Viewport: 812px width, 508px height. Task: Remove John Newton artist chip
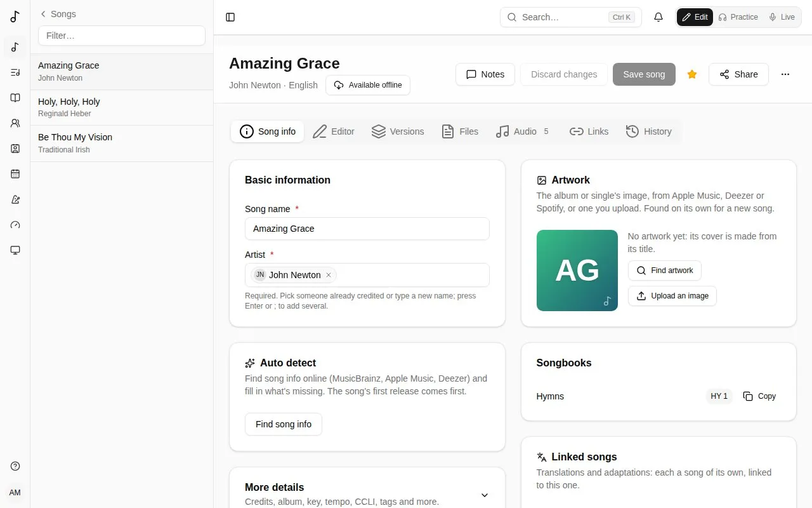click(329, 275)
